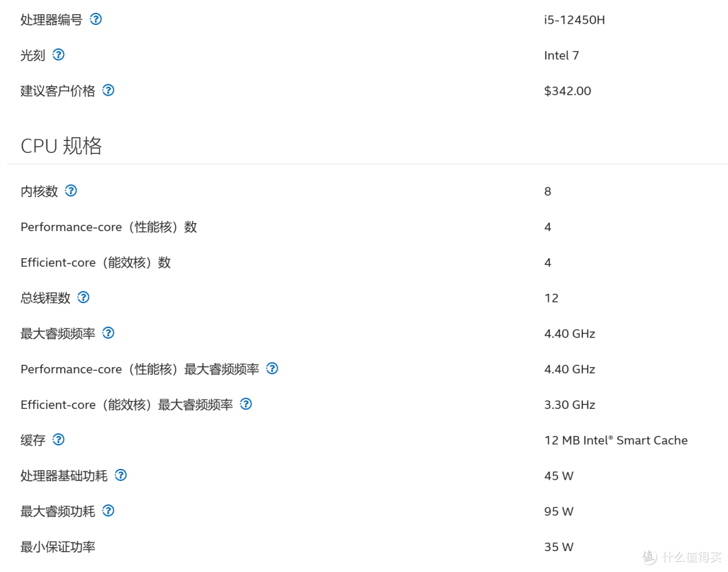Click the help icon next to 处理器编号
The height and width of the screenshot is (572, 728).
tap(96, 20)
